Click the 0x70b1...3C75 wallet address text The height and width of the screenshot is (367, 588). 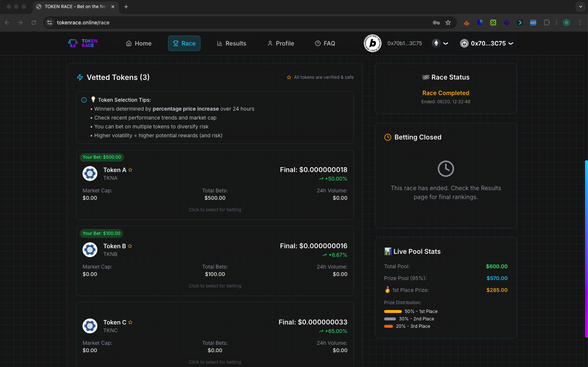click(404, 43)
